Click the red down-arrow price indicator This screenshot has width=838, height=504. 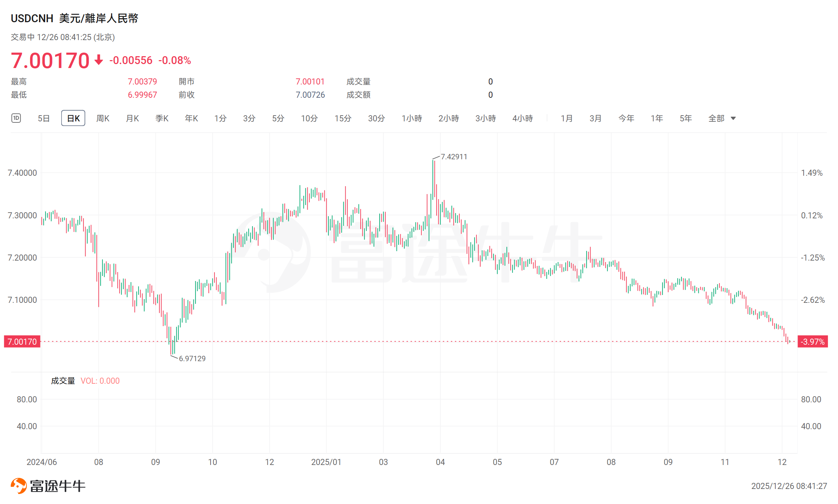click(99, 60)
